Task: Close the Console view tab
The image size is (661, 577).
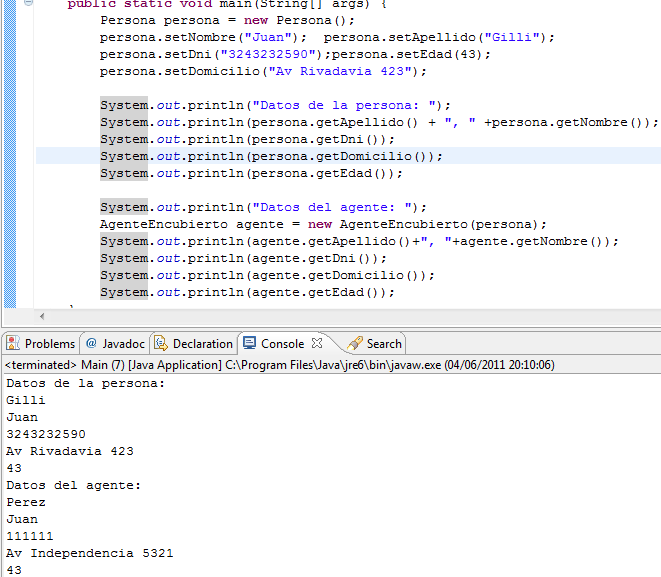Action: (x=317, y=344)
